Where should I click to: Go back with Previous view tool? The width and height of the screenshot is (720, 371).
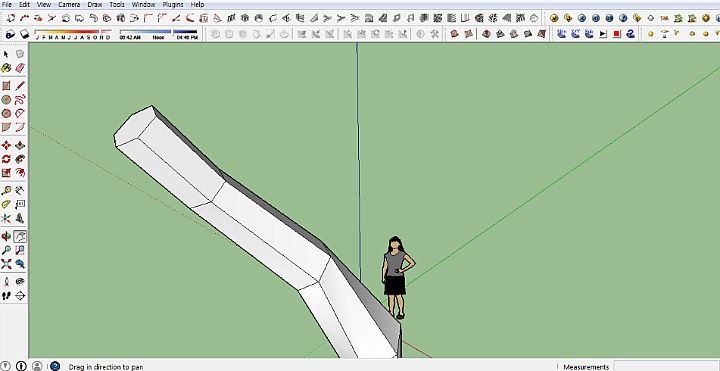pyautogui.click(x=20, y=264)
